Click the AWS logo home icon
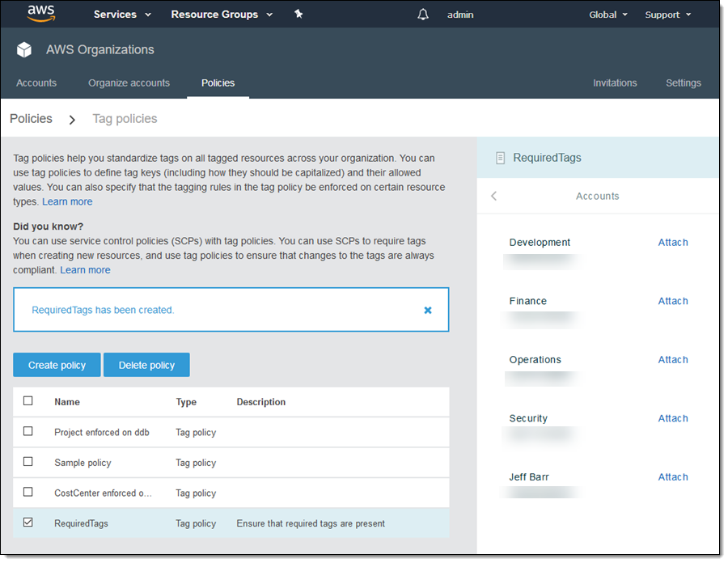 pyautogui.click(x=40, y=14)
